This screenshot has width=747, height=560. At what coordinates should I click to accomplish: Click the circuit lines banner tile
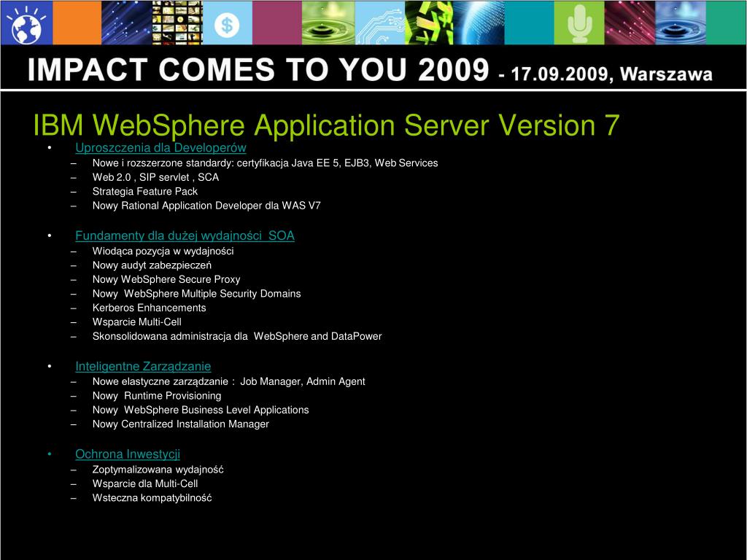(x=379, y=23)
